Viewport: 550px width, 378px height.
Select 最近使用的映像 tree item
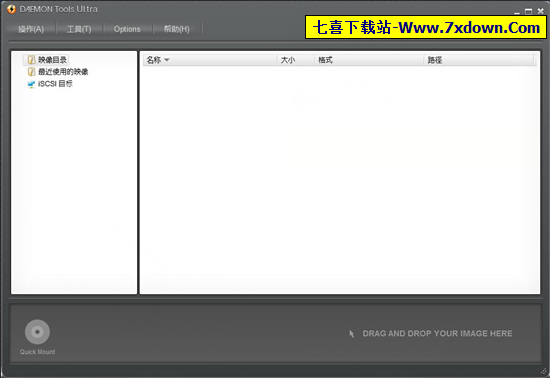[63, 72]
